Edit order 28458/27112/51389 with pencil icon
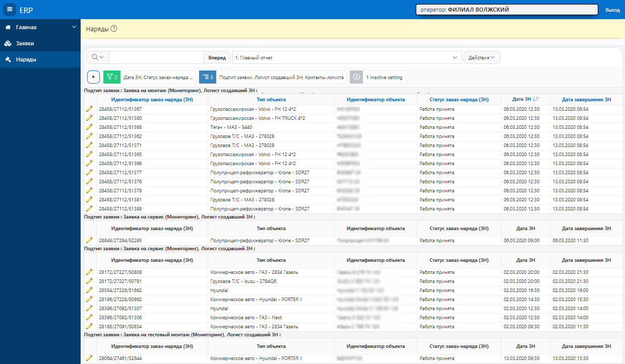Screen dimensions: 625x364 tap(89, 208)
